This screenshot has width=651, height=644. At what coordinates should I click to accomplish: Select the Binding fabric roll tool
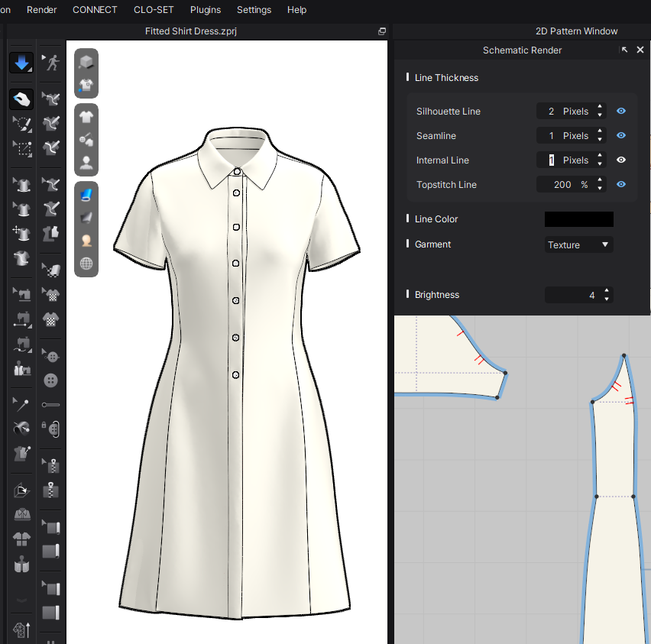click(x=50, y=552)
